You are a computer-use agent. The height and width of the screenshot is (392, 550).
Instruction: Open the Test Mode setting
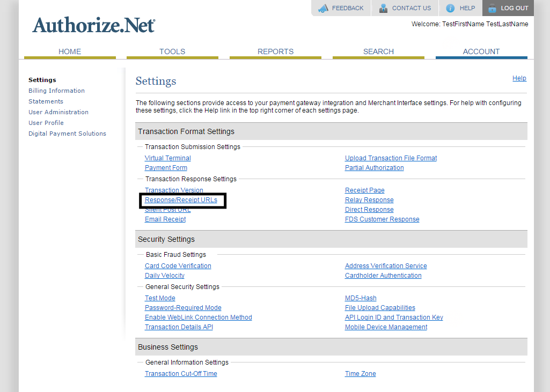pyautogui.click(x=160, y=298)
